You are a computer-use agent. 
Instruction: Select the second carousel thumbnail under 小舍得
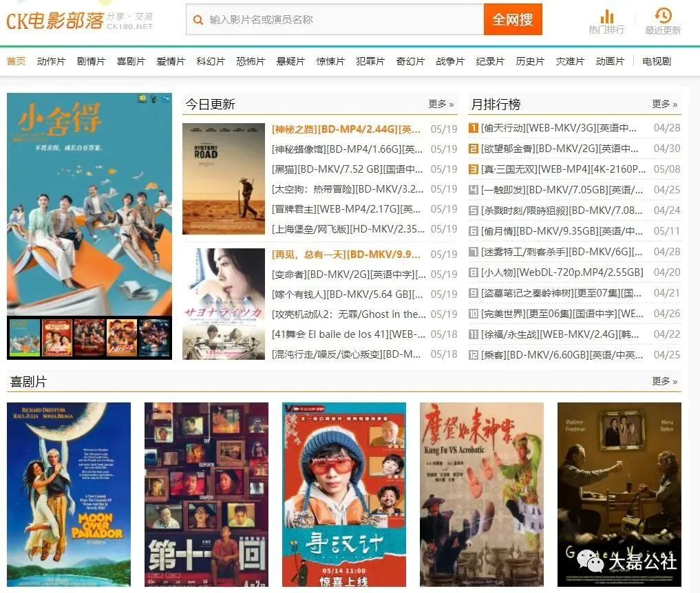click(x=57, y=337)
